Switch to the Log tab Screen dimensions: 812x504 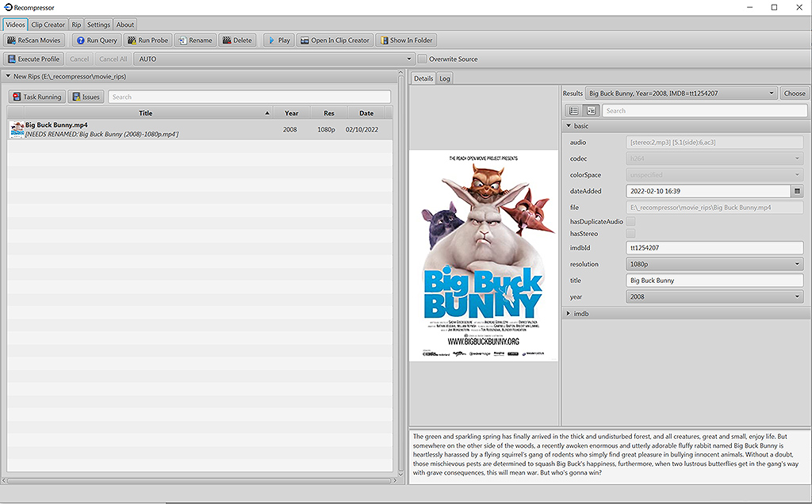click(x=444, y=78)
